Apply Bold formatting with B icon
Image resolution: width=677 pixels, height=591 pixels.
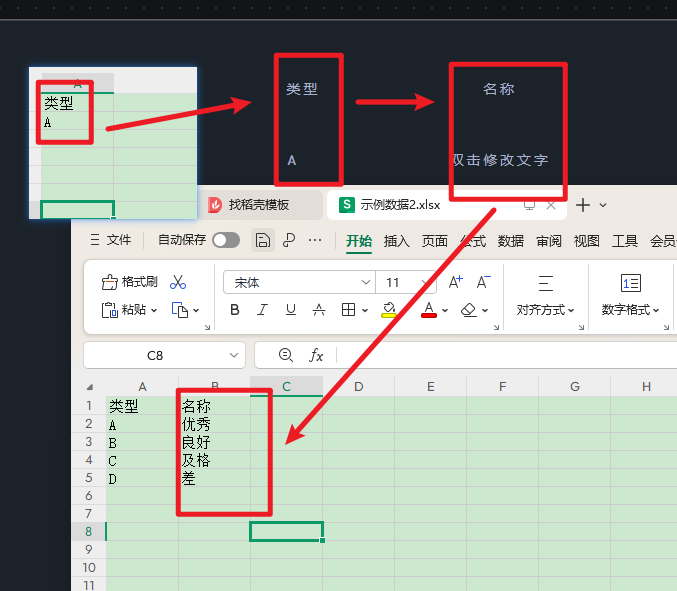pyautogui.click(x=235, y=310)
